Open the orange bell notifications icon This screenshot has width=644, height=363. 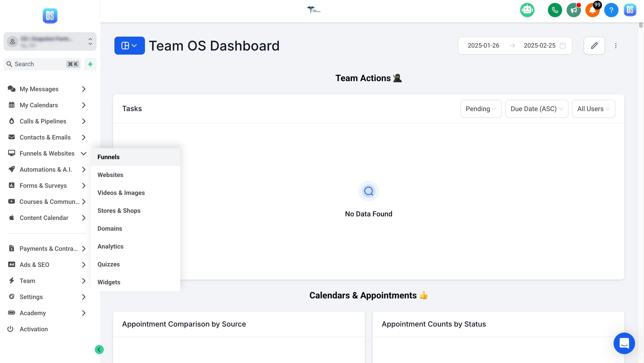592,10
